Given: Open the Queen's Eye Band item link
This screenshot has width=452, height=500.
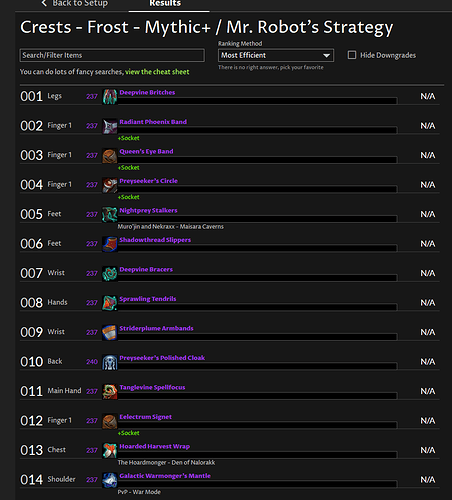Looking at the screenshot, I should pos(146,151).
